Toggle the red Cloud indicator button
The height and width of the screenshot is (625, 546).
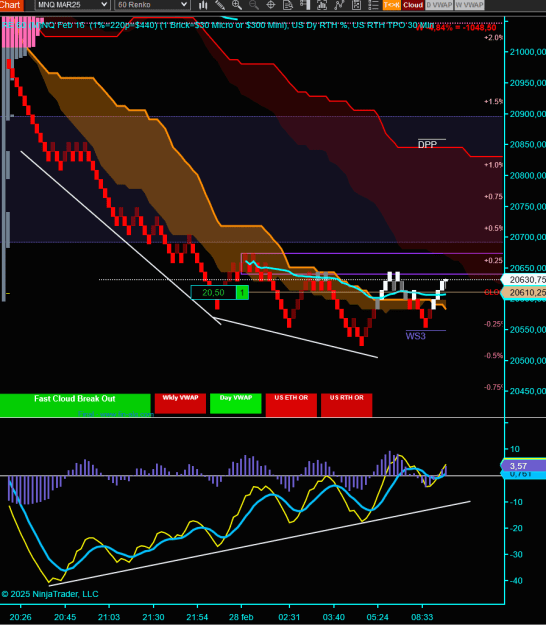pos(412,5)
